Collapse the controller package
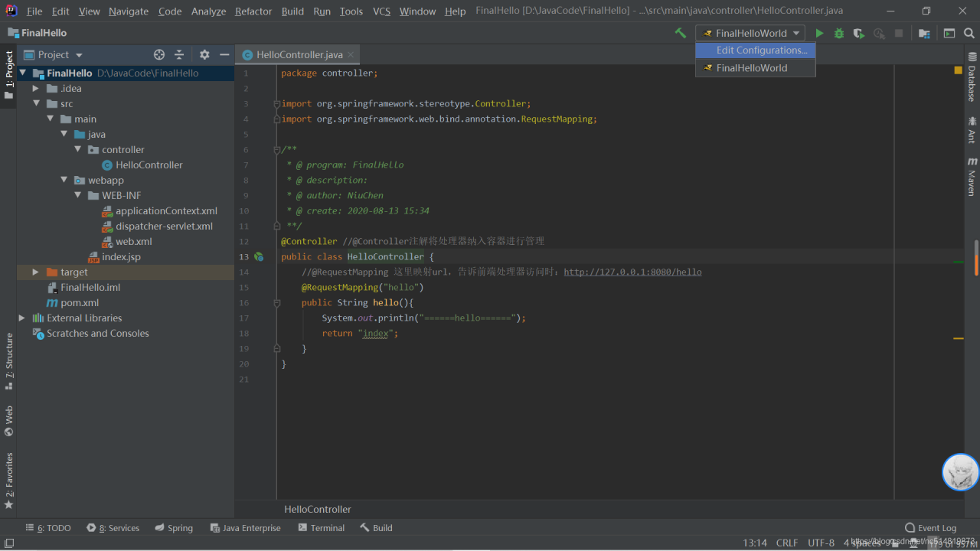 point(77,150)
